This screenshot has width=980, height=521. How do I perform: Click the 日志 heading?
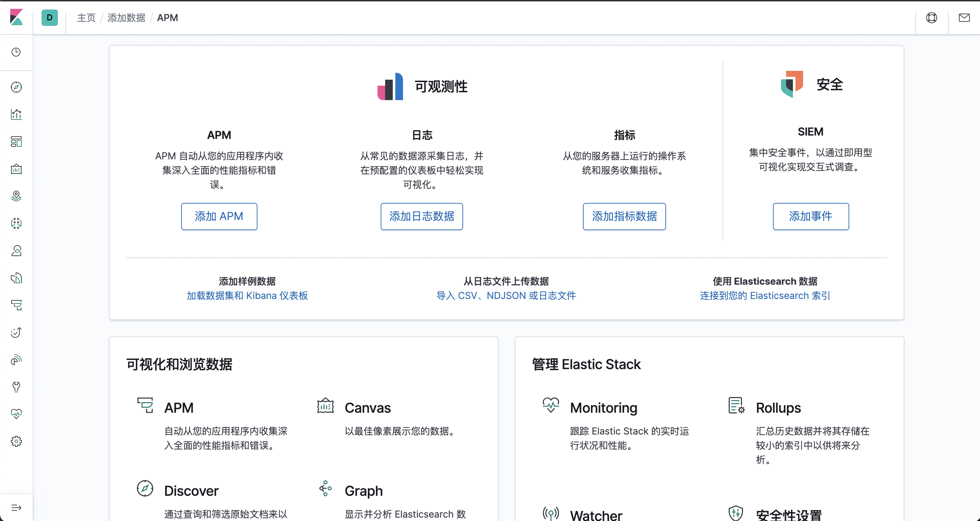tap(422, 135)
